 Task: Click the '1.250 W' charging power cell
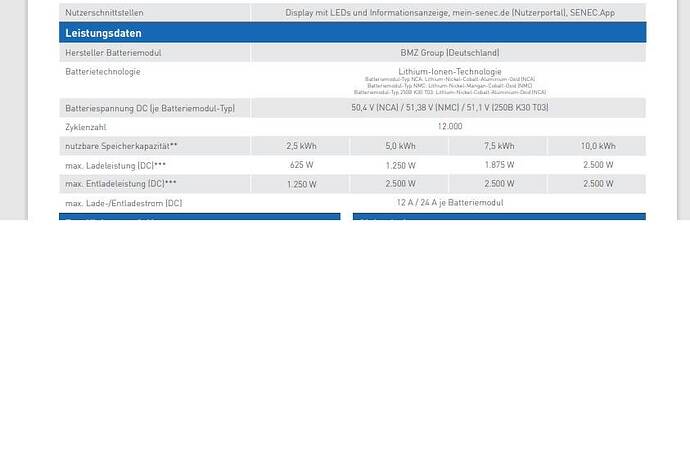tap(400, 165)
